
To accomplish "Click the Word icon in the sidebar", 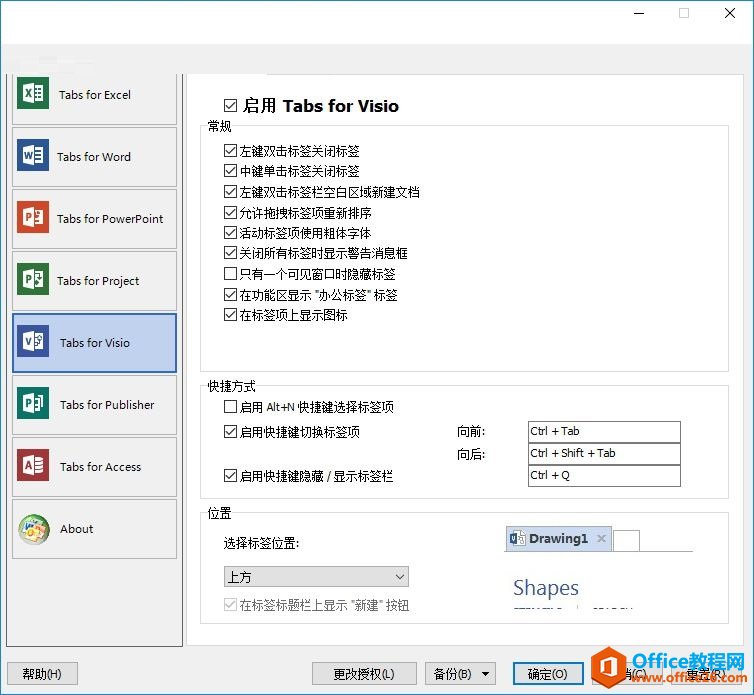I will click(x=33, y=155).
